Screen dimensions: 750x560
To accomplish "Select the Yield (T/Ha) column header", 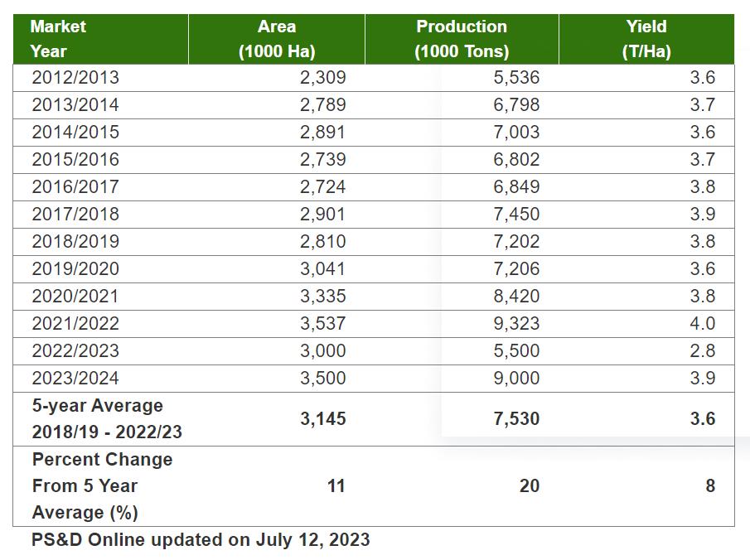I will click(646, 39).
